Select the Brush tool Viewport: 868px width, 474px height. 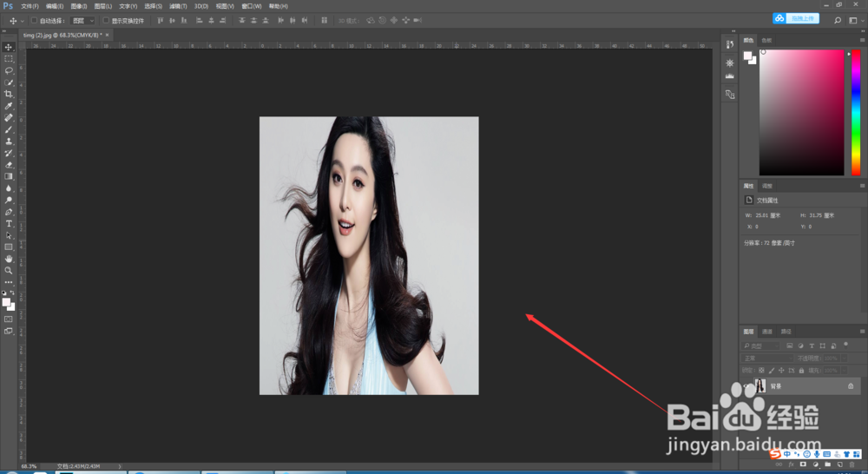pyautogui.click(x=9, y=129)
